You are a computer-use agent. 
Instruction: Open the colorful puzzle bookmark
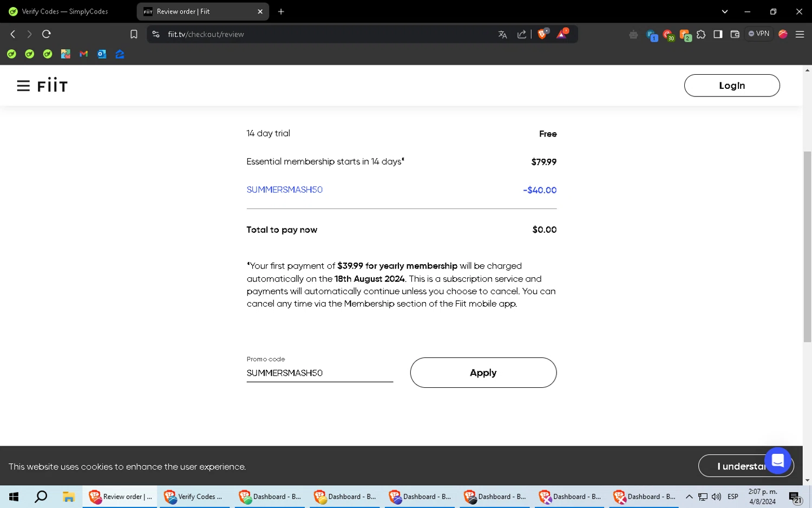coord(66,54)
